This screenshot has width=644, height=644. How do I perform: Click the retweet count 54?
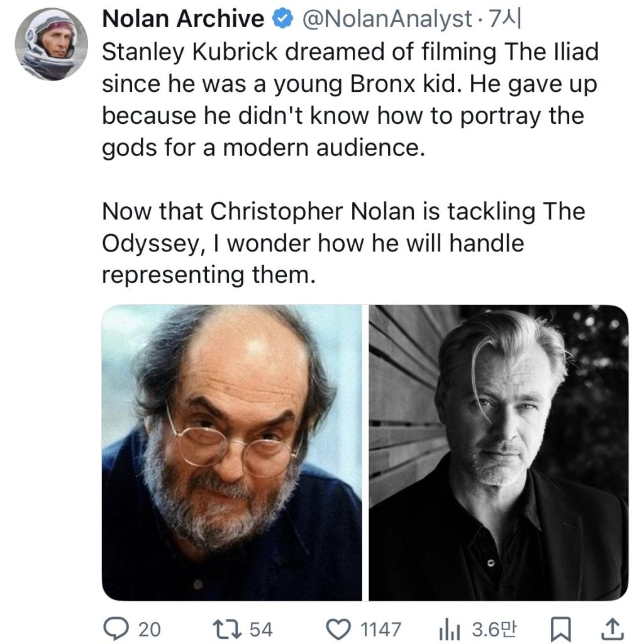262,629
